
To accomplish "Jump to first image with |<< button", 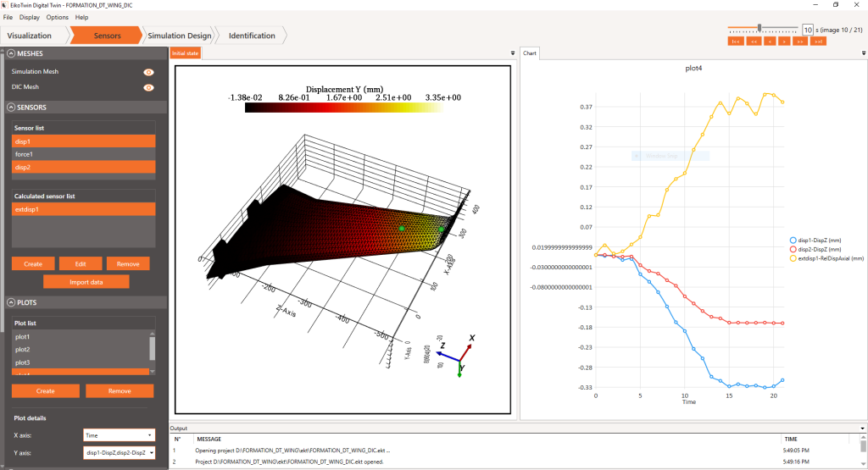I will 735,41.
